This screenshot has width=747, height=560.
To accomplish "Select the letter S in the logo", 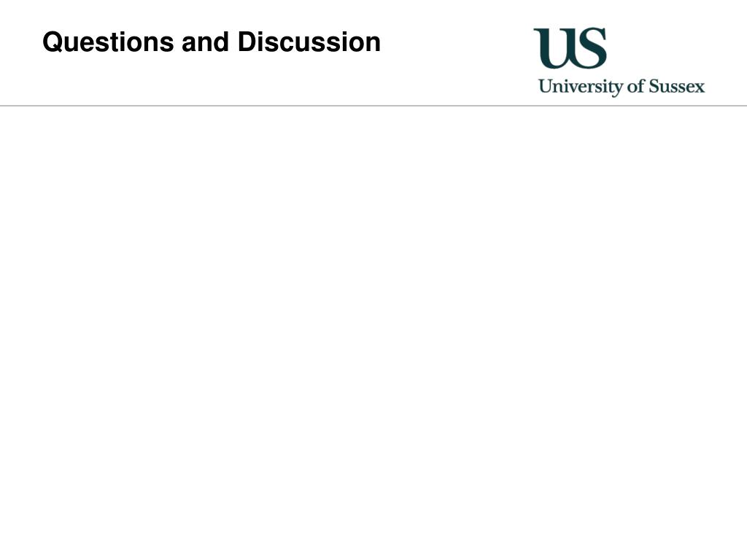I will pyautogui.click(x=589, y=48).
